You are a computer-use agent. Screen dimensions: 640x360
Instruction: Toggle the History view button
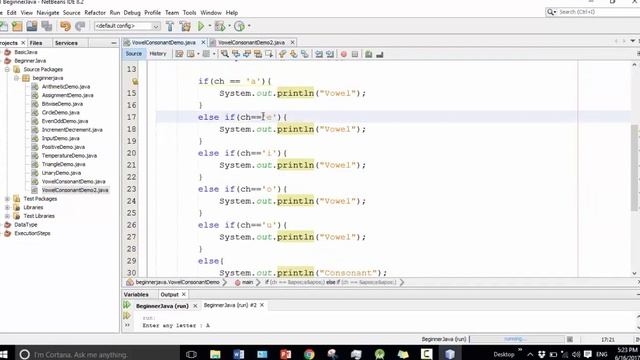(x=158, y=54)
